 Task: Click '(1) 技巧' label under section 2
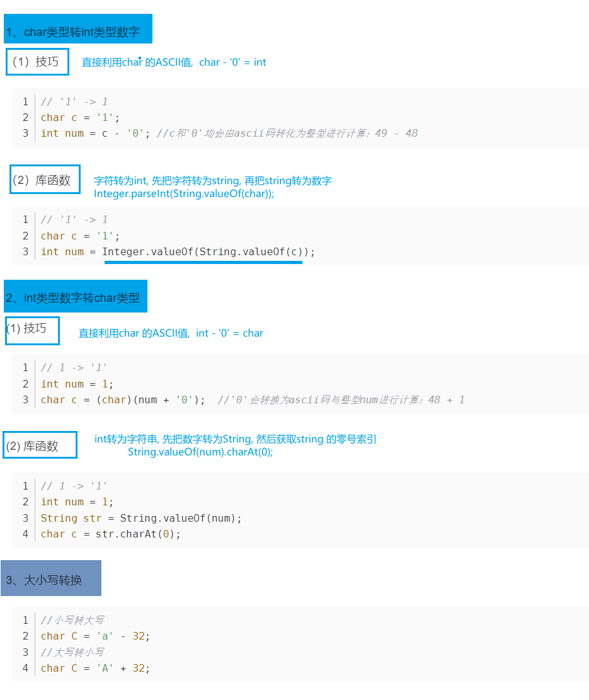32,331
